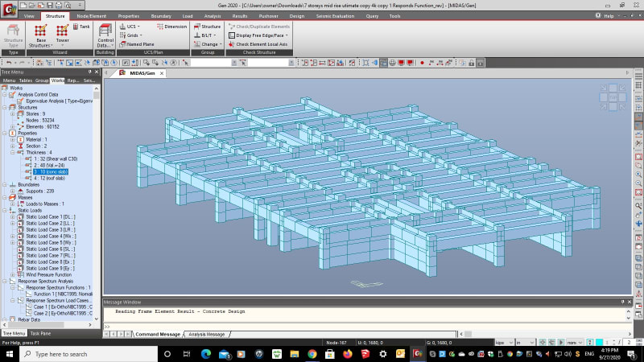Select the Tank wizard option
The width and height of the screenshot is (644, 362).
click(81, 27)
